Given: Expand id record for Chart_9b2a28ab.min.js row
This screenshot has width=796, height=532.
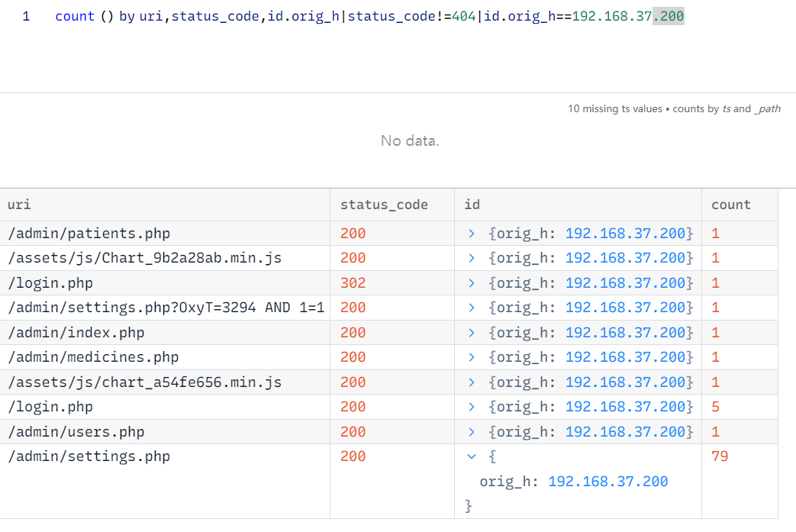Looking at the screenshot, I should tap(472, 258).
